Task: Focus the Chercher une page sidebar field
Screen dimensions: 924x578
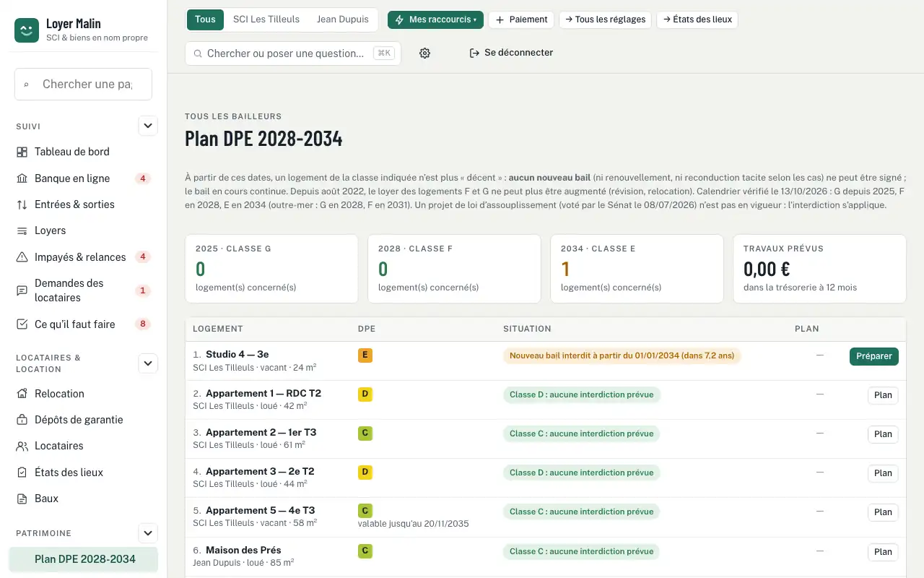Action: (83, 84)
